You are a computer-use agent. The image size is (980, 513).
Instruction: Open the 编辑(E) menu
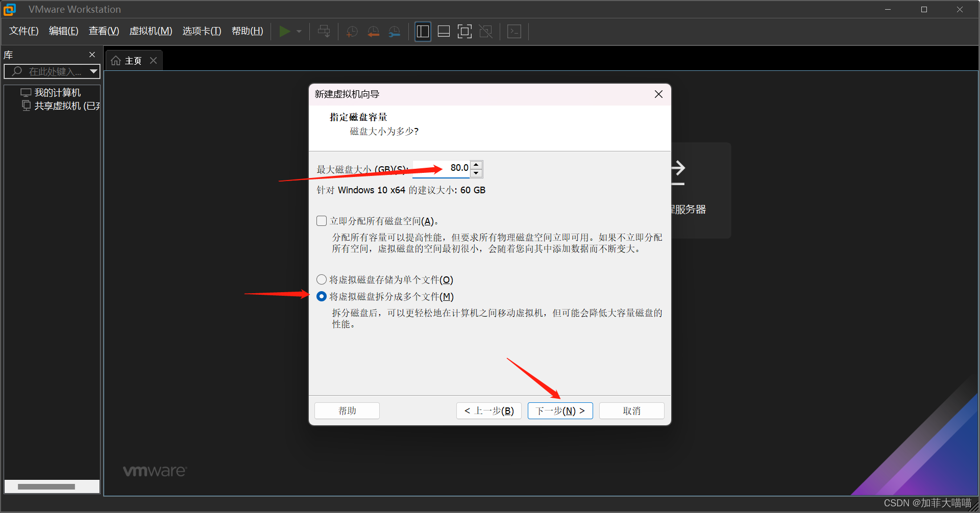coord(64,31)
